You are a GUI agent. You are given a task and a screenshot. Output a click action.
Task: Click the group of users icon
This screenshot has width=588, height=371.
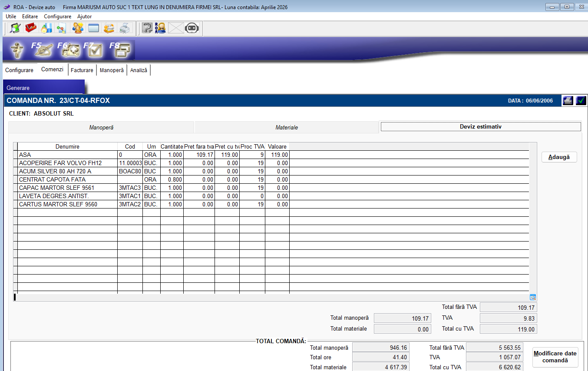coord(78,28)
